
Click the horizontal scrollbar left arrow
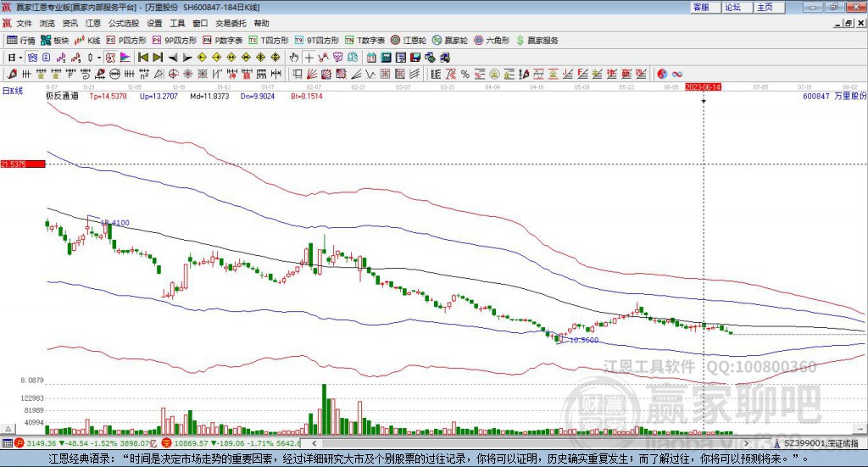(x=314, y=443)
